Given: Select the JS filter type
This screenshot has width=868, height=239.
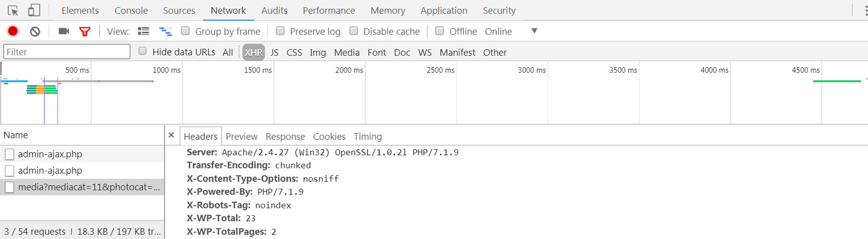Looking at the screenshot, I should [274, 52].
